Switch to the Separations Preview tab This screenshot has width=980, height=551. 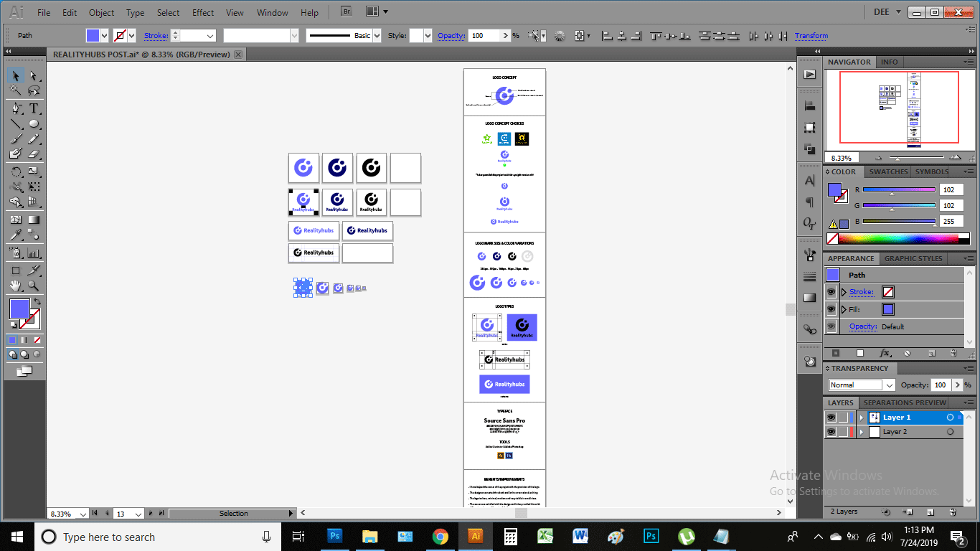tap(905, 402)
